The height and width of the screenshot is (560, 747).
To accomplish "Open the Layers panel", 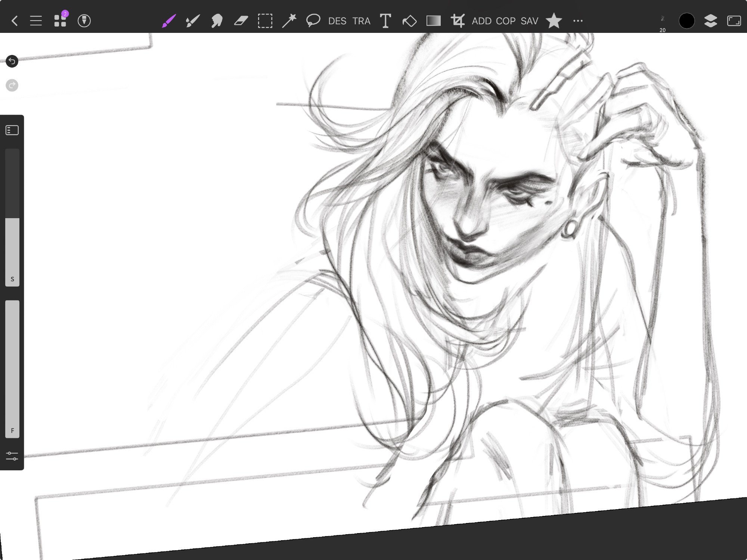I will 710,21.
